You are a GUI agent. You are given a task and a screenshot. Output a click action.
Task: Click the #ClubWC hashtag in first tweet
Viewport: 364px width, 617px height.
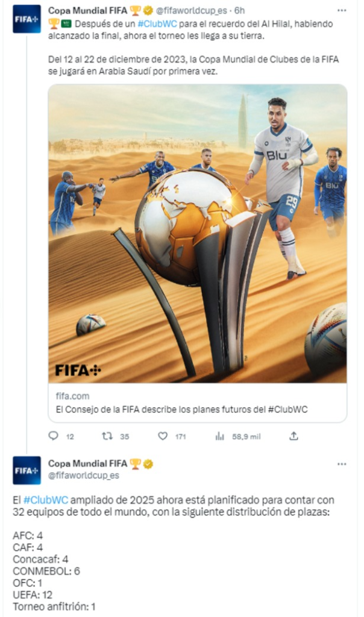pos(157,23)
